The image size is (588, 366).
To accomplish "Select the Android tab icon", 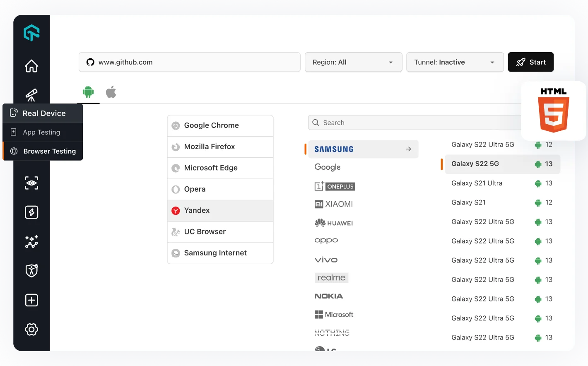I will (x=88, y=92).
